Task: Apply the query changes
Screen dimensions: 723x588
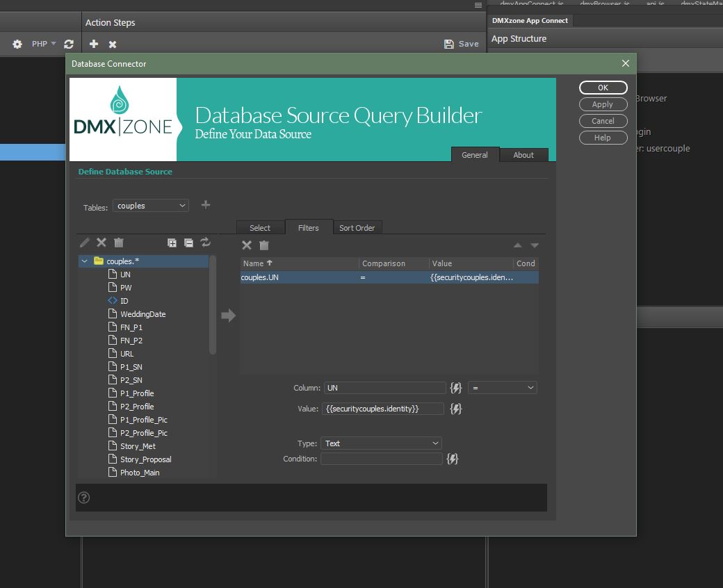Action: 603,104
